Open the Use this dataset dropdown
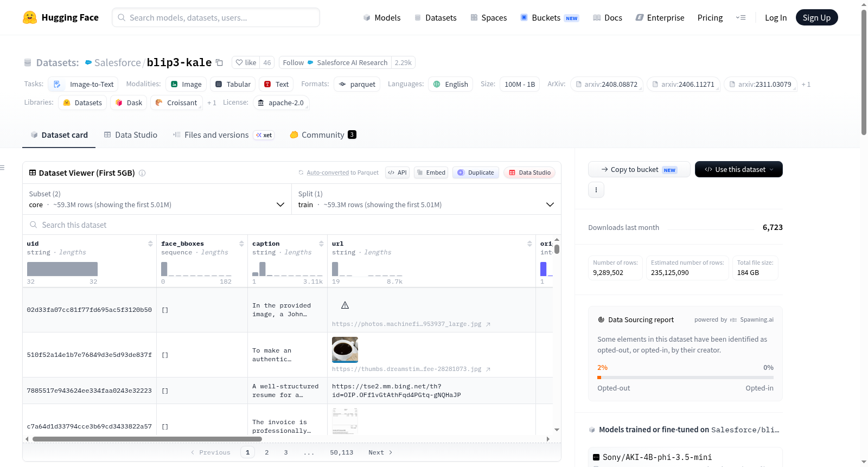 click(x=738, y=169)
